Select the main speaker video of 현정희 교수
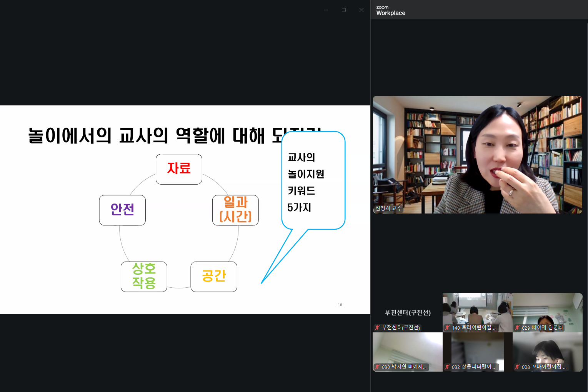This screenshot has width=588, height=392. tap(477, 154)
